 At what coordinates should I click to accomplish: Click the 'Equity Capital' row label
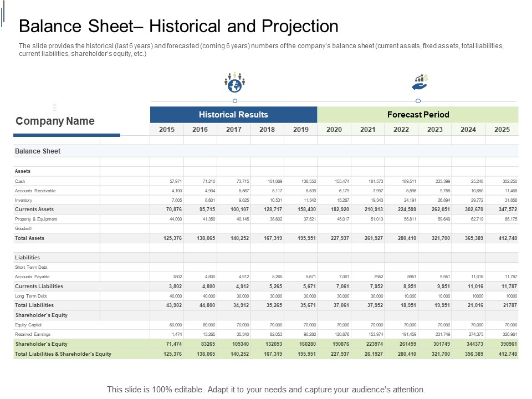28,325
